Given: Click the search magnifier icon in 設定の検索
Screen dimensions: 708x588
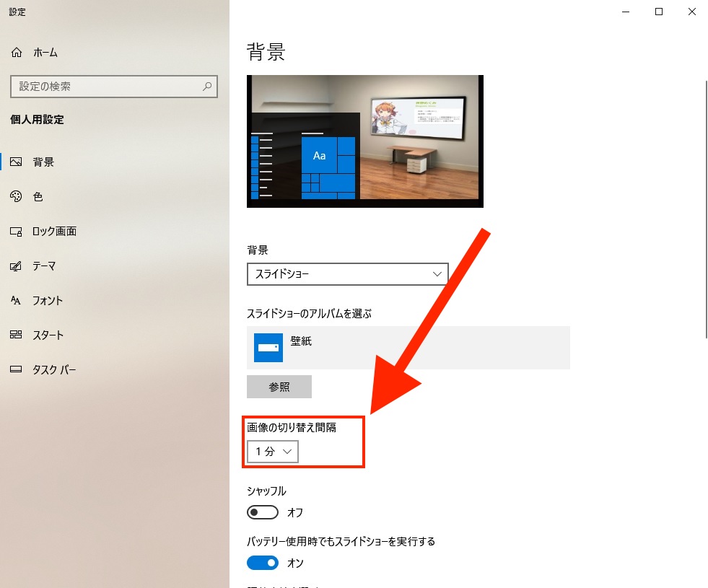Looking at the screenshot, I should tap(207, 87).
